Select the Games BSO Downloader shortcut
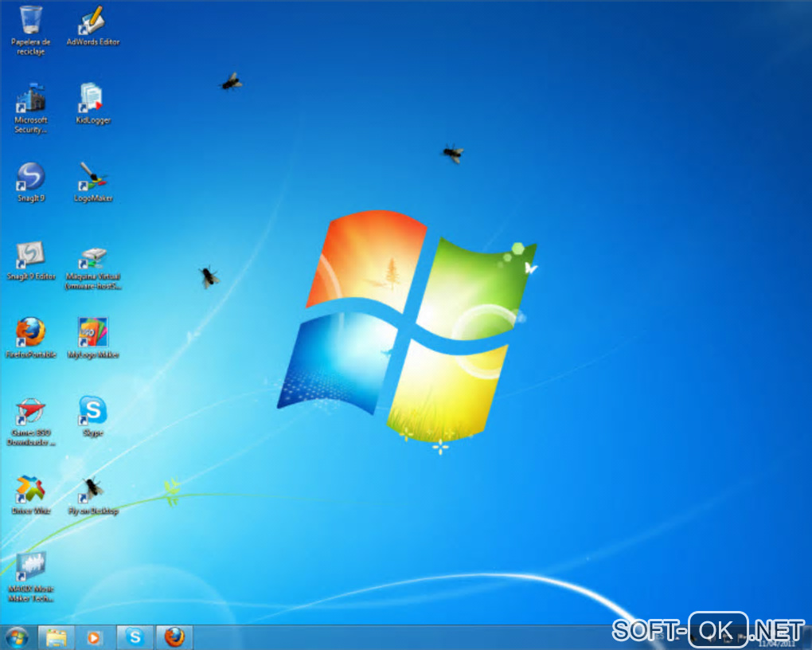Screen dimensions: 812x650 click(30, 422)
